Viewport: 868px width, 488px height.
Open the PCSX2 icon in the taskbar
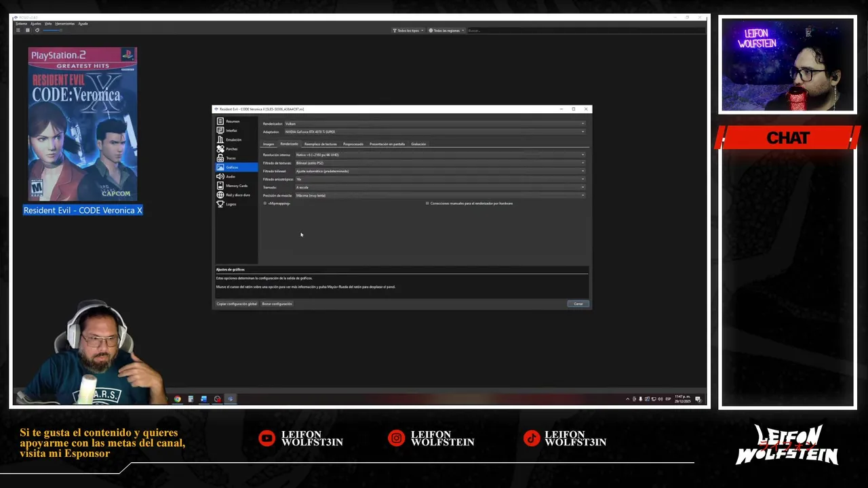pyautogui.click(x=230, y=399)
